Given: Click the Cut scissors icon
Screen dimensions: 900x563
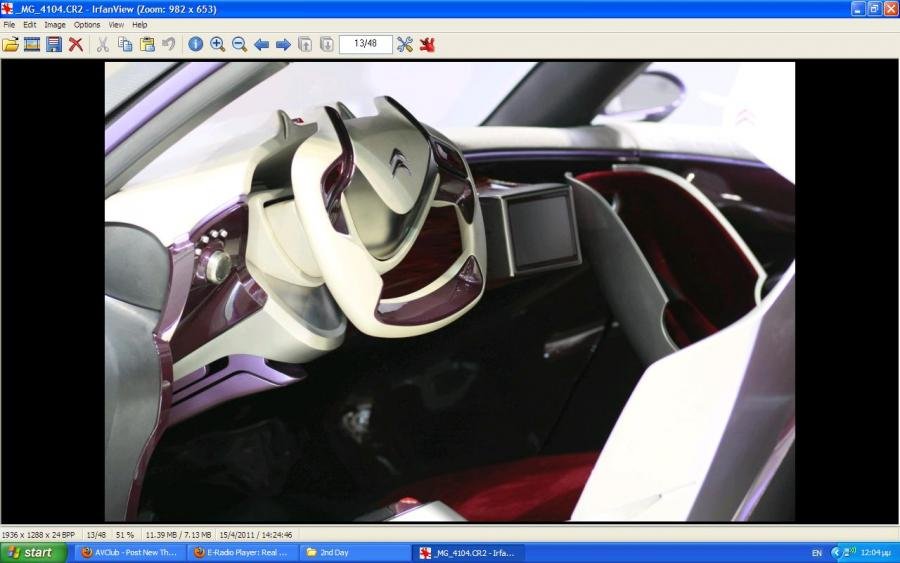Looking at the screenshot, I should [102, 44].
